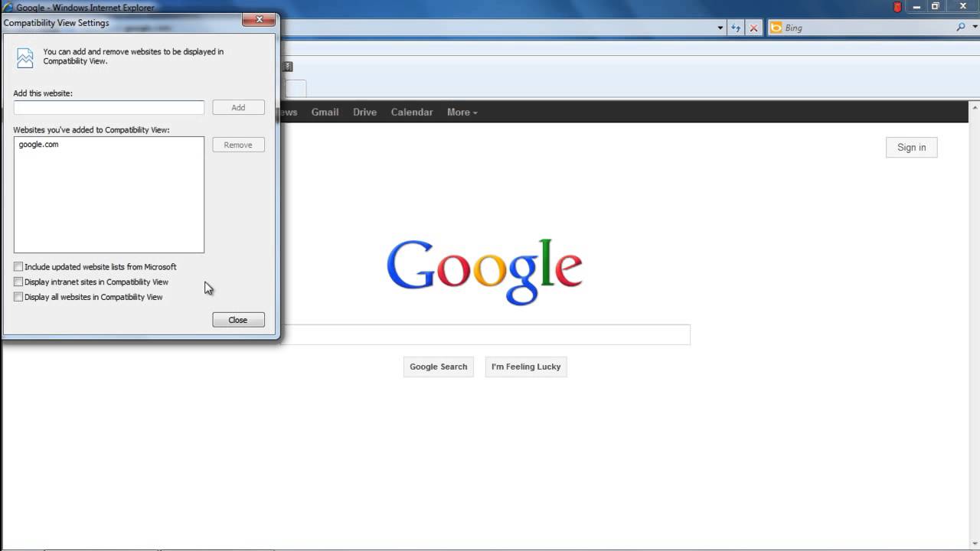Click the Google Search button
Viewport: 980px width, 551px height.
pyautogui.click(x=438, y=367)
